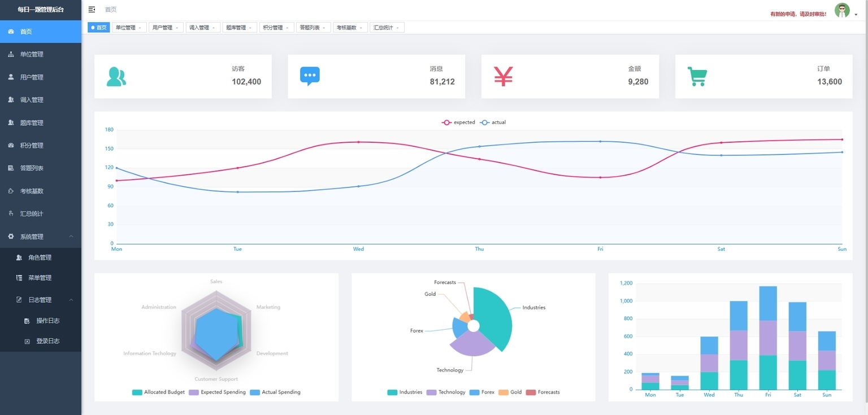This screenshot has width=868, height=415.
Task: Toggle the actual series in line chart legend
Action: [493, 123]
